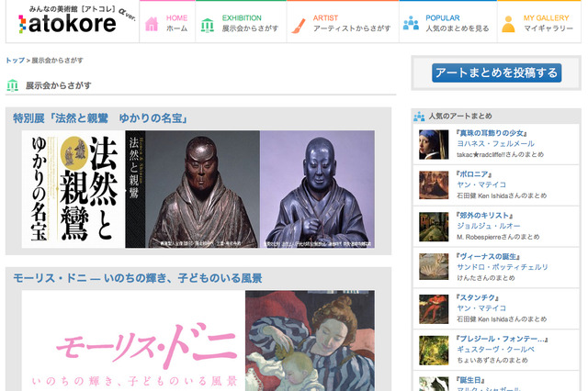Click ギュスターヴ・クールベ artist link

(495, 350)
